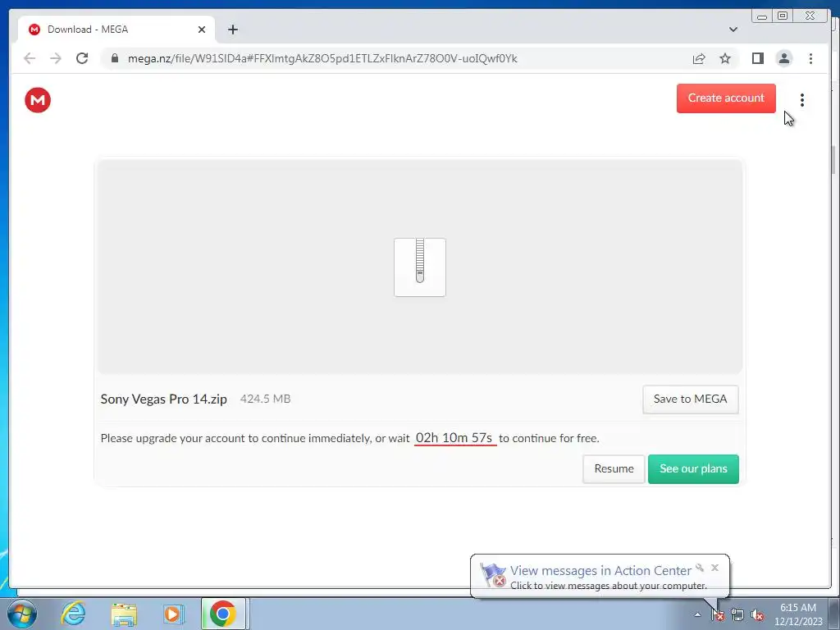Click the address bar URL
This screenshot has height=630, width=840.
coord(322,58)
